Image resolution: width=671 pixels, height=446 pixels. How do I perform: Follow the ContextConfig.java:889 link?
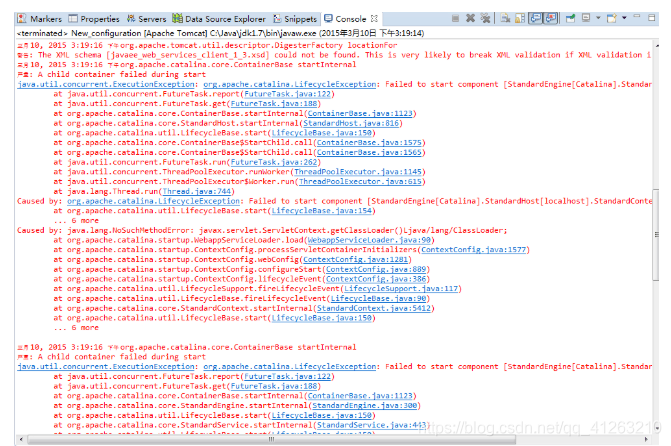coord(376,269)
